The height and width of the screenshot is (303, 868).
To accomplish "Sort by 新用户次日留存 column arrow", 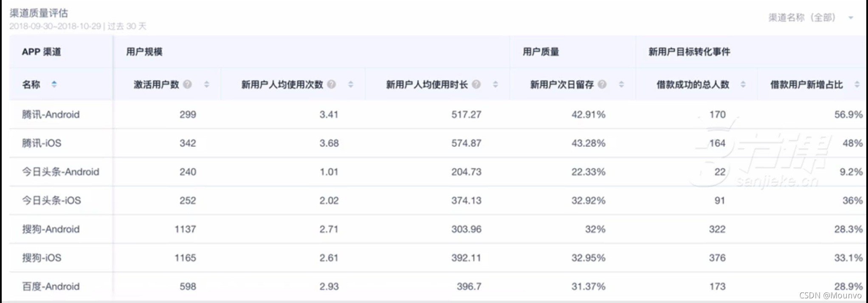I will (x=621, y=84).
